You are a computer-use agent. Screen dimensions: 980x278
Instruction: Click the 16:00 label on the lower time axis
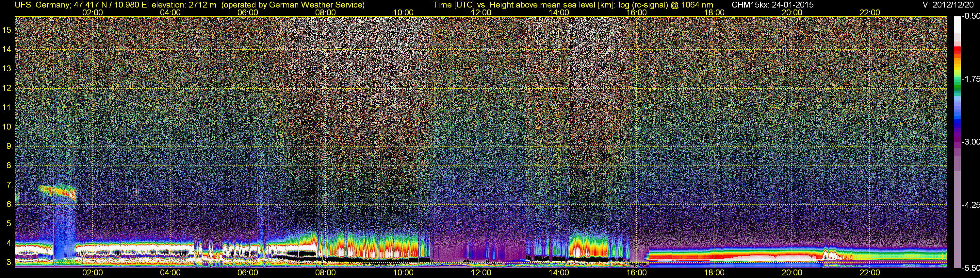click(636, 273)
